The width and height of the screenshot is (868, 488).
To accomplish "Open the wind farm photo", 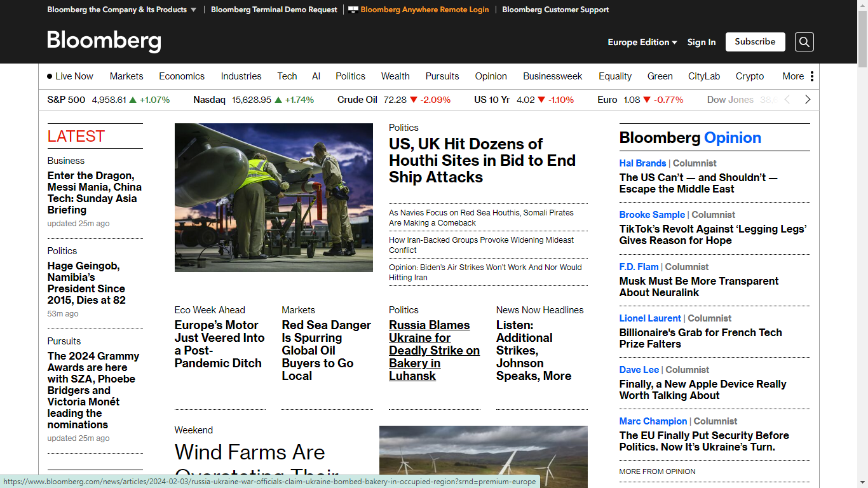I will (484, 457).
